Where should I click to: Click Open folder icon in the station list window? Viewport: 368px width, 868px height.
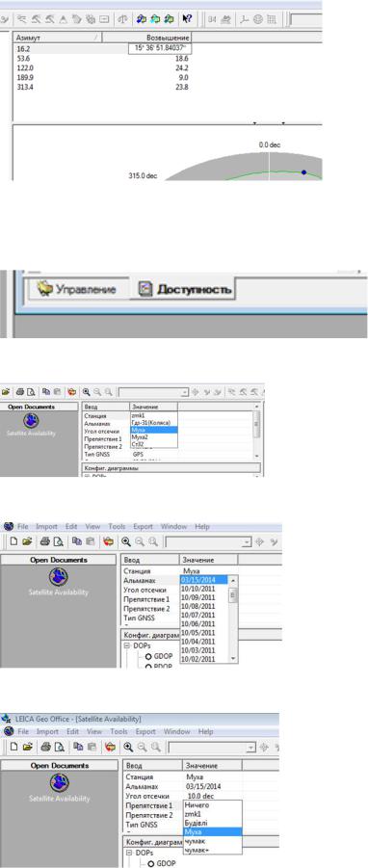pos(5,391)
